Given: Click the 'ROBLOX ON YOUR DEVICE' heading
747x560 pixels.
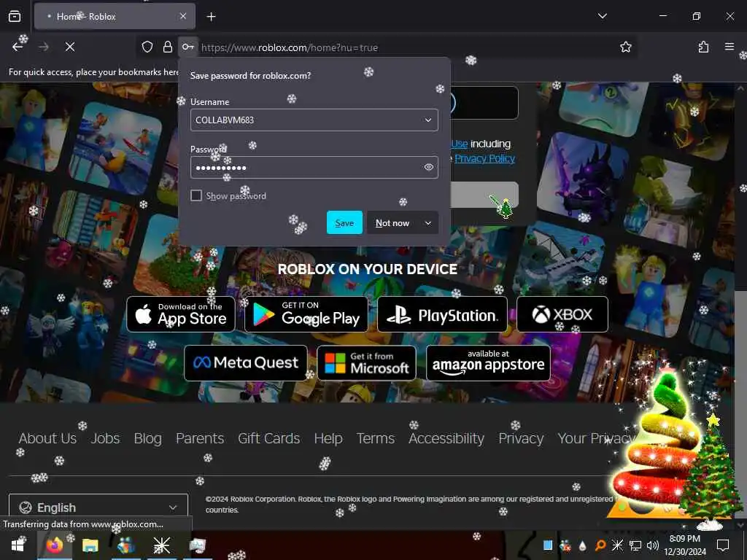Looking at the screenshot, I should 368,269.
